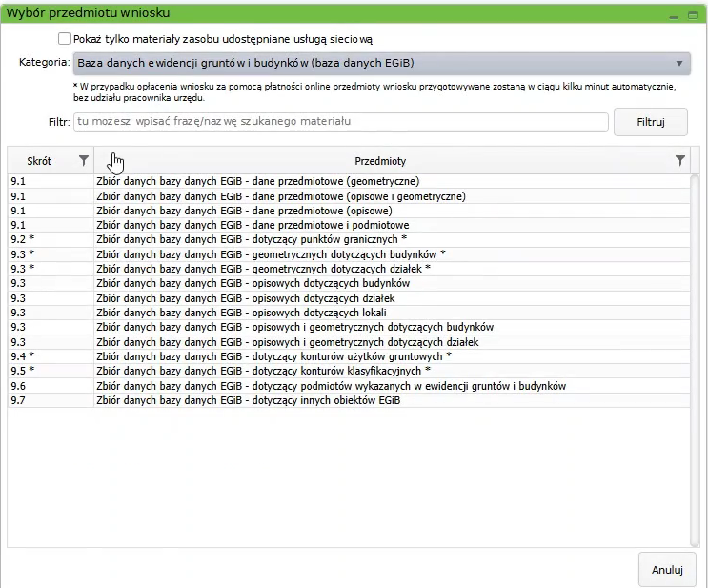This screenshot has width=708, height=588.
Task: Click filter icon in Skrót column header
Action: pyautogui.click(x=84, y=161)
